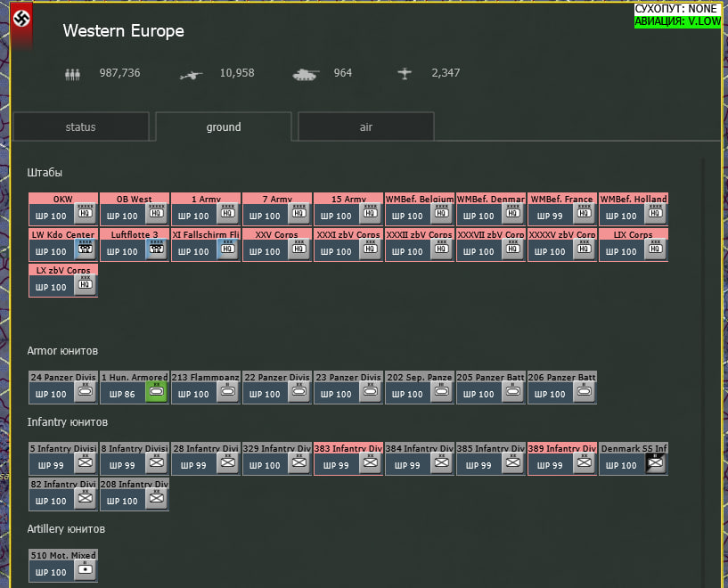Click the infantry manpower soldiers icon
Image resolution: width=728 pixels, height=588 pixels.
[x=72, y=74]
